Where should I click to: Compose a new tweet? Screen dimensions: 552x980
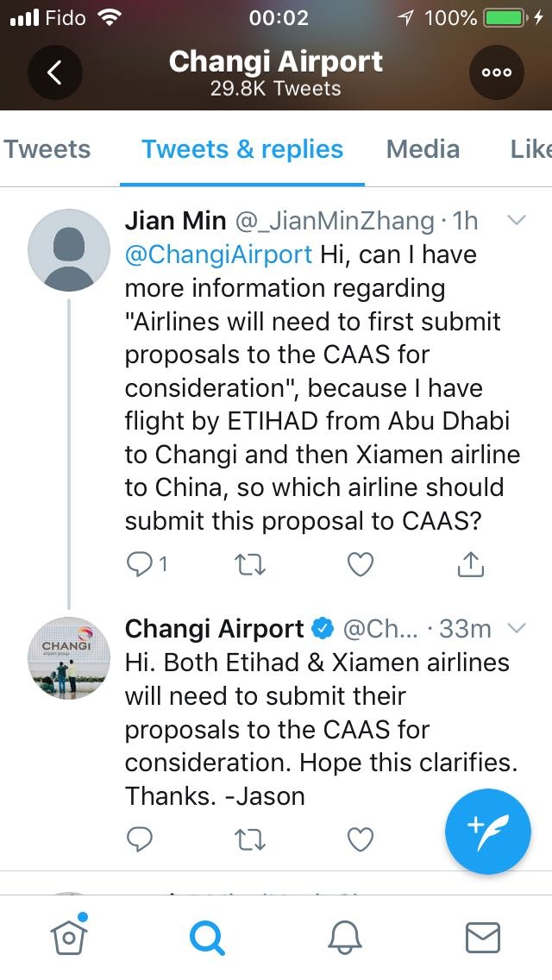coord(488,832)
